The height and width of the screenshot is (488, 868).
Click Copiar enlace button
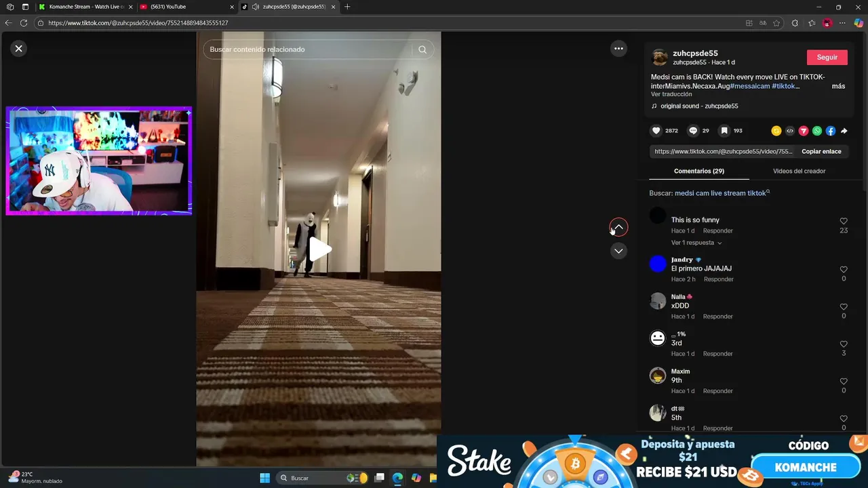821,151
